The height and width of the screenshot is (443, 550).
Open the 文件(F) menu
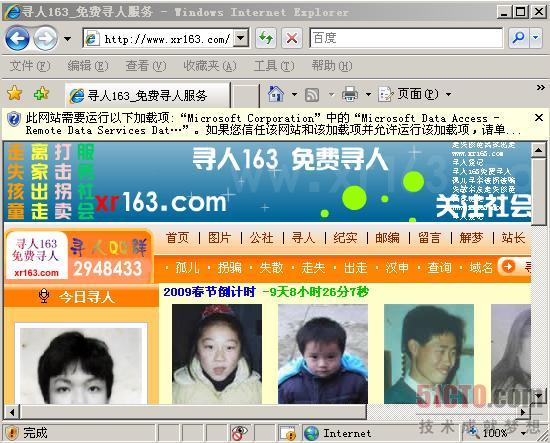pyautogui.click(x=30, y=66)
